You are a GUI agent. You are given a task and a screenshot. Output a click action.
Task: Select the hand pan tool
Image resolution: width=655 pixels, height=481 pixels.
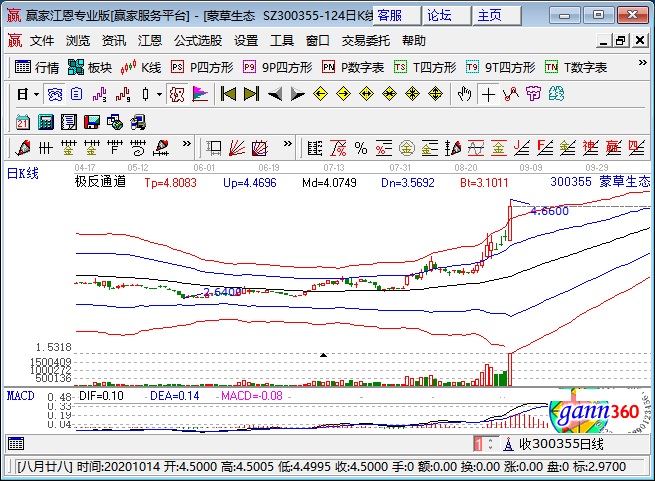pos(465,94)
